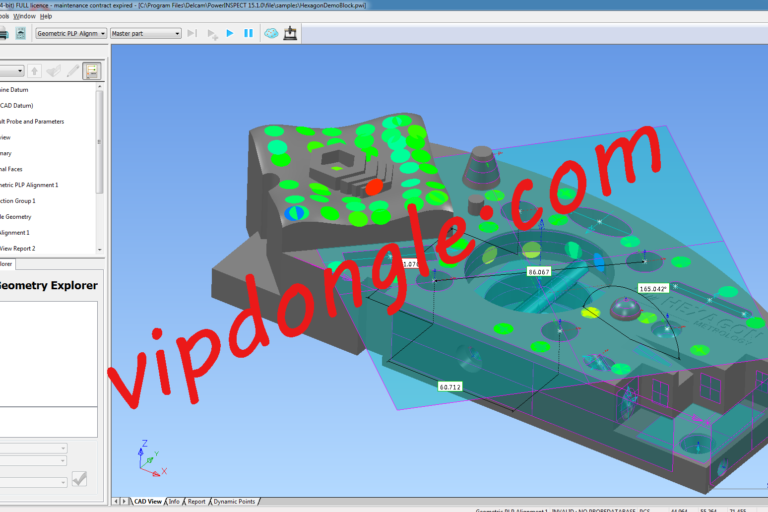This screenshot has width=768, height=512.
Task: Select the 'nal Faces' tree item
Action: click(11, 169)
